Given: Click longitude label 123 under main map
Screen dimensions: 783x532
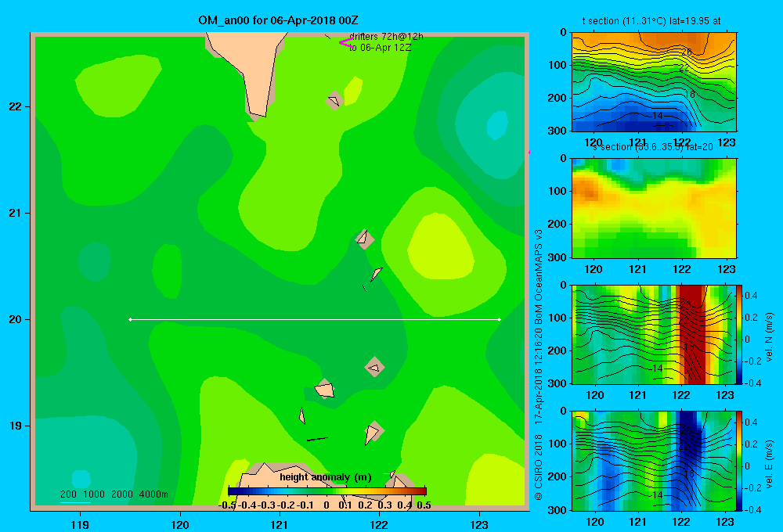Looking at the screenshot, I should tap(479, 524).
